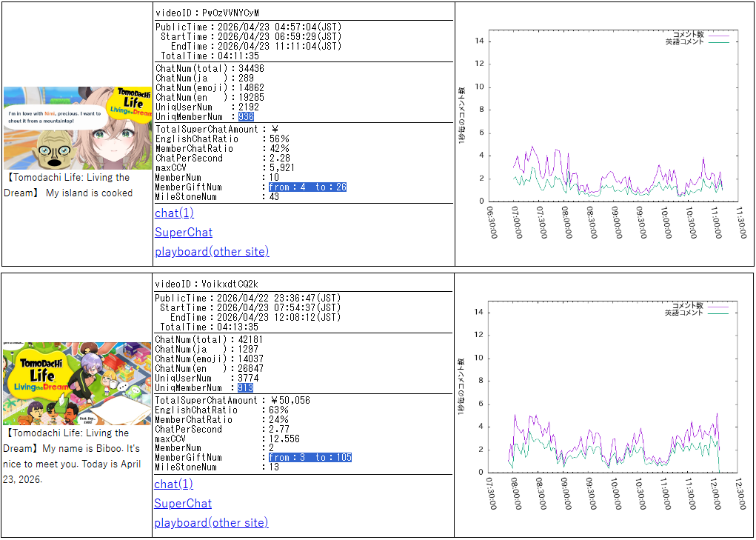The width and height of the screenshot is (756, 540).
Task: Click highlighted MemberGiftNum 'from : 4 to : 26'
Action: (307, 187)
